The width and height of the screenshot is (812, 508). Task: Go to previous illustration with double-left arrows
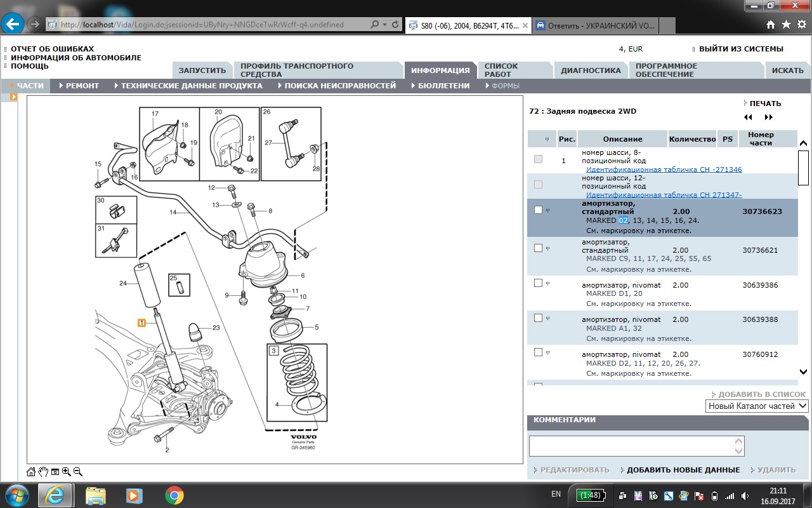pos(748,117)
